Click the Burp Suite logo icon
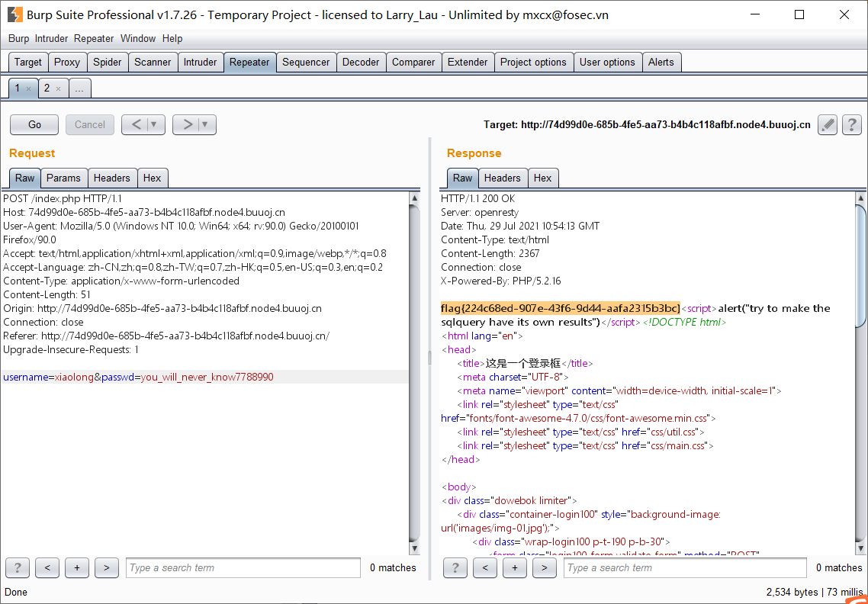 pyautogui.click(x=15, y=15)
